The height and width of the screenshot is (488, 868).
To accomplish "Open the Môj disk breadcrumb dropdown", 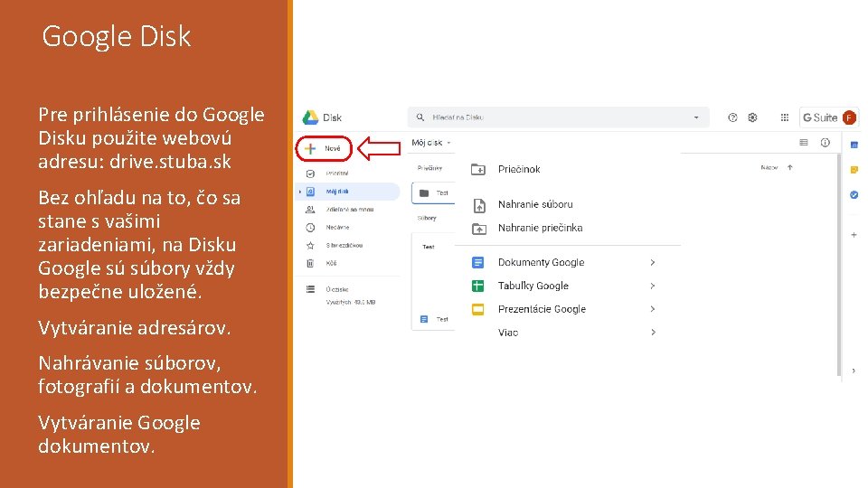I will 431,143.
